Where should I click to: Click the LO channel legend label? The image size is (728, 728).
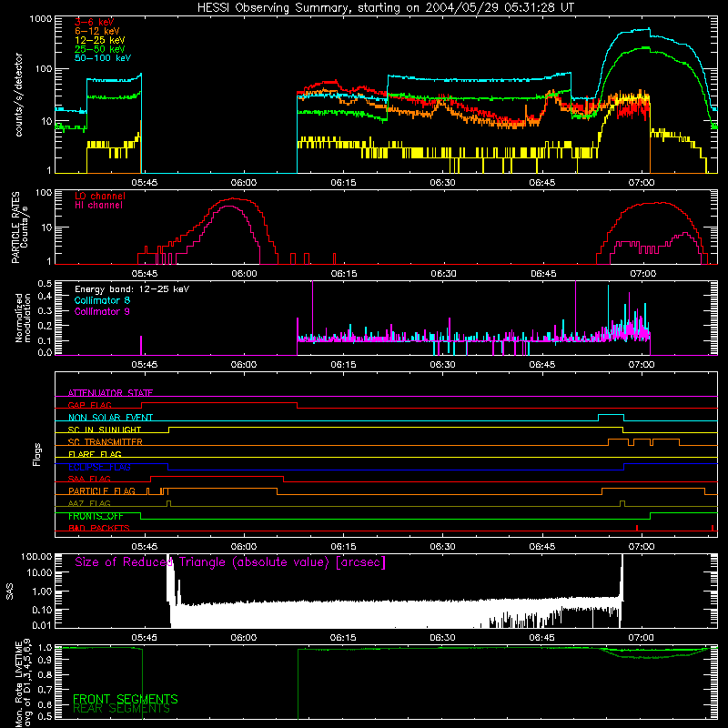pos(100,196)
